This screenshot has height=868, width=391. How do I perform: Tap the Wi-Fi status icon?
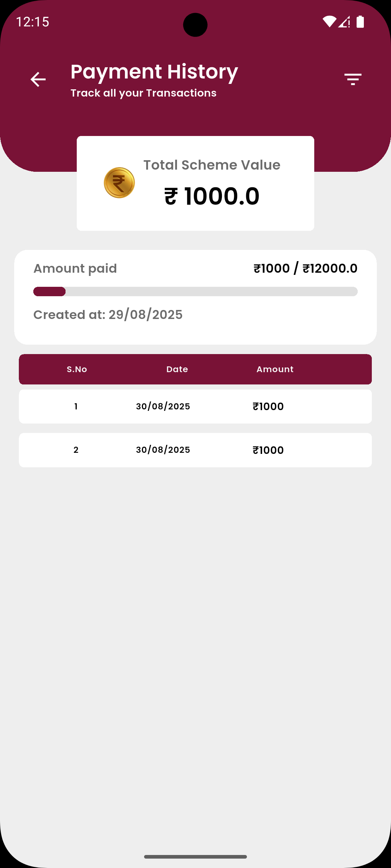click(x=329, y=22)
